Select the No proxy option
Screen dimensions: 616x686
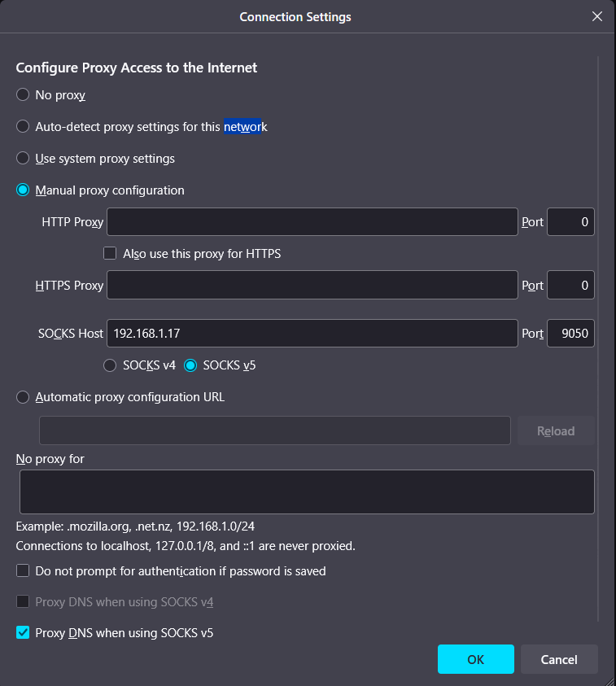(23, 95)
